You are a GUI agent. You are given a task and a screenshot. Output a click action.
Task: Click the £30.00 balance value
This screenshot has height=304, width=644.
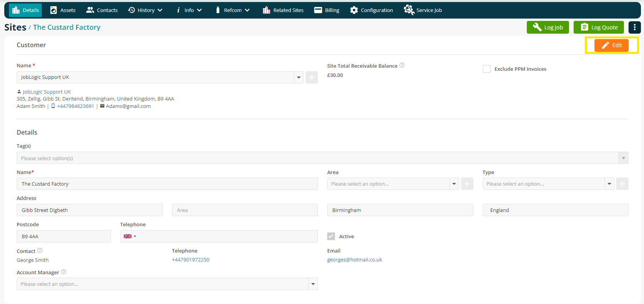pyautogui.click(x=335, y=75)
